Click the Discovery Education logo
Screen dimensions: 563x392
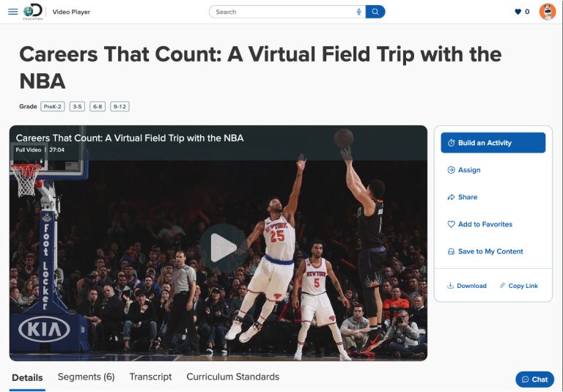click(33, 12)
